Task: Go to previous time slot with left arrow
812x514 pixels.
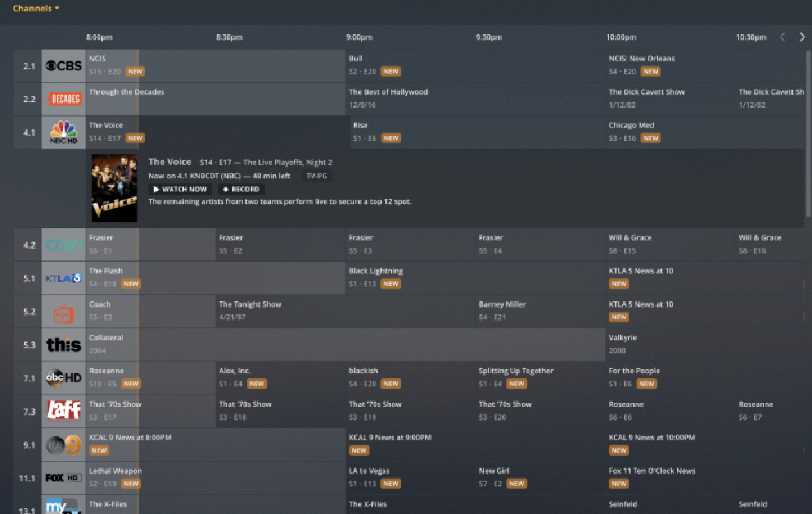Action: click(x=782, y=36)
